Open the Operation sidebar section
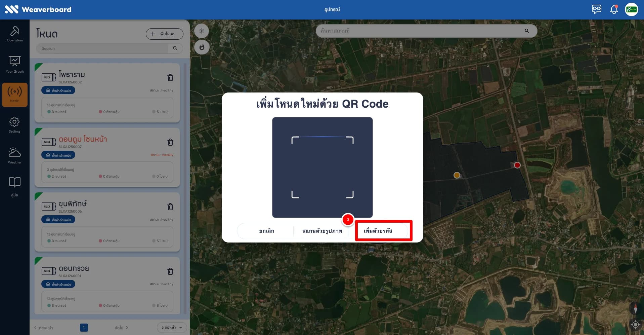 (x=15, y=34)
